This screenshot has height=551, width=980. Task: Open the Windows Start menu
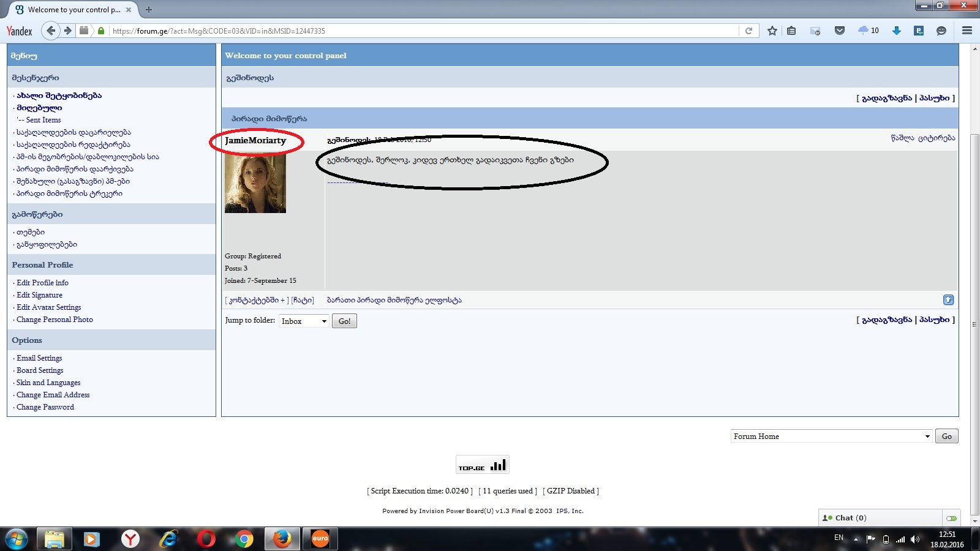(17, 539)
